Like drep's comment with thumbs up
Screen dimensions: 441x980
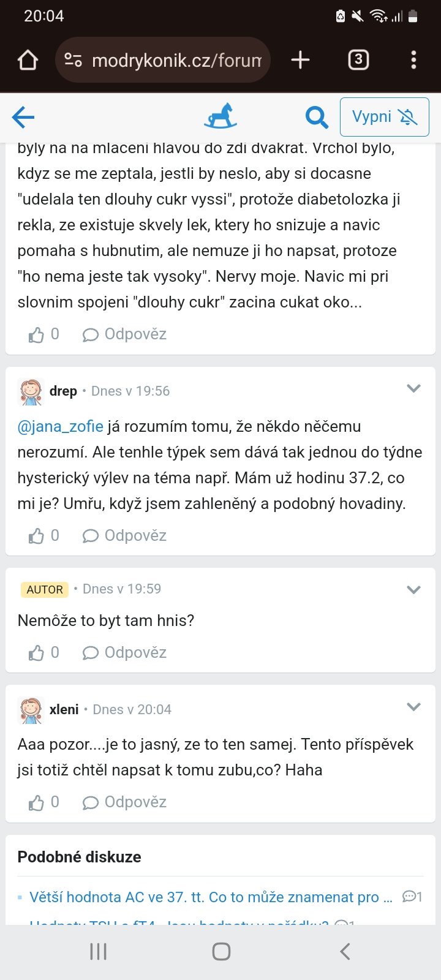pyautogui.click(x=37, y=536)
